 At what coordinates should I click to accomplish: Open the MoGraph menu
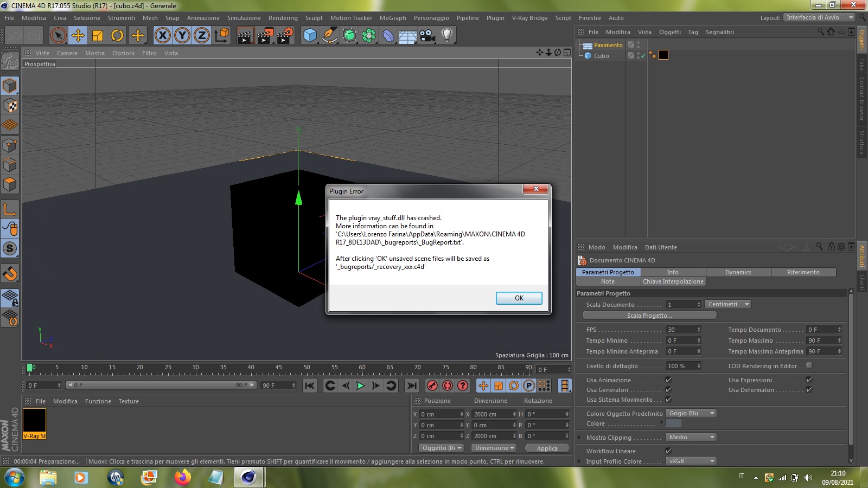click(393, 18)
